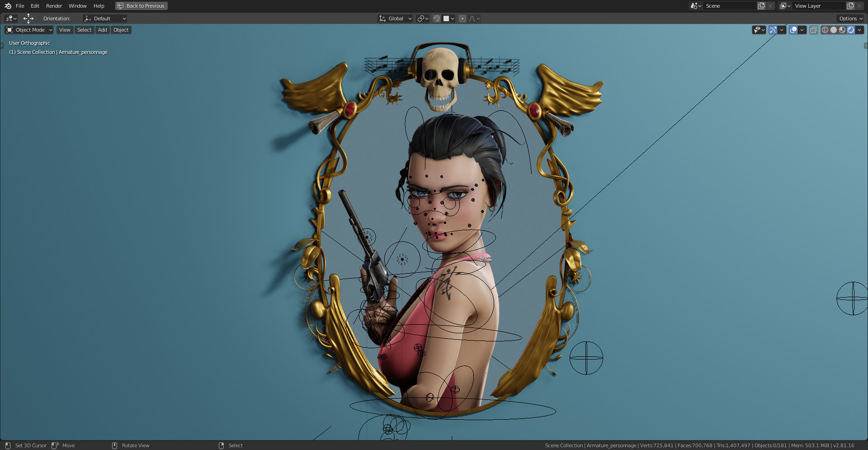Open the Object Mode dropdown
868x450 pixels.
click(x=29, y=30)
